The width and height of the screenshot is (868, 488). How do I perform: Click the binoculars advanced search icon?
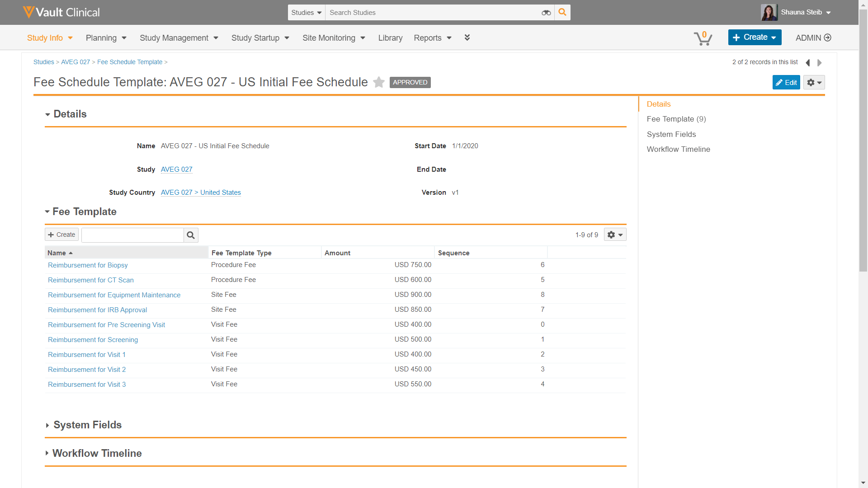tap(546, 13)
